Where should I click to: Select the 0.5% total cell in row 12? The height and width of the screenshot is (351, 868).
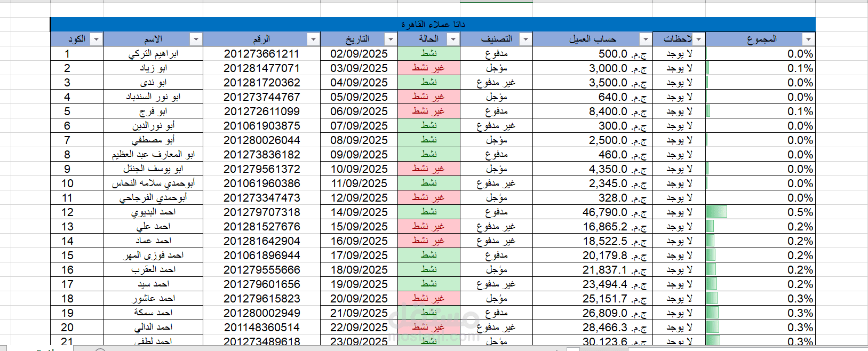point(760,212)
